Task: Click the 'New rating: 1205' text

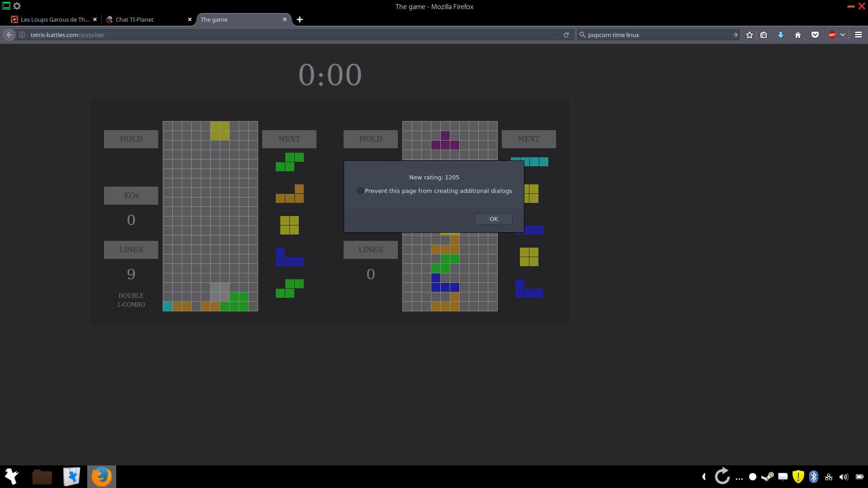Action: click(x=434, y=178)
